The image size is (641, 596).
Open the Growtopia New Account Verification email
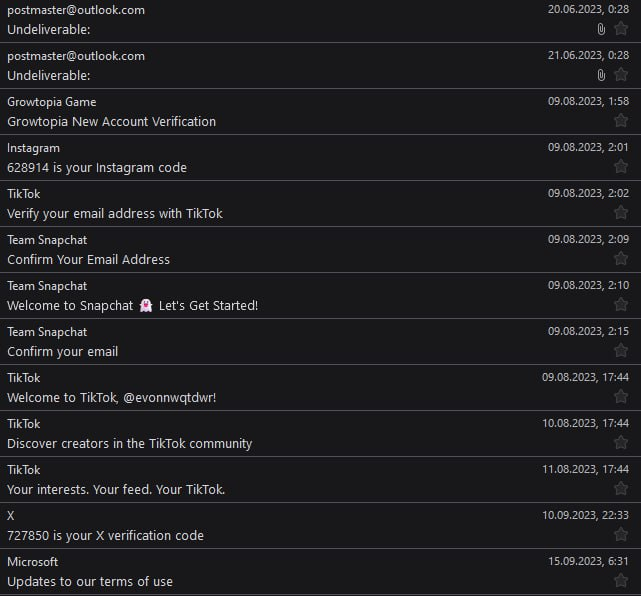(x=111, y=121)
